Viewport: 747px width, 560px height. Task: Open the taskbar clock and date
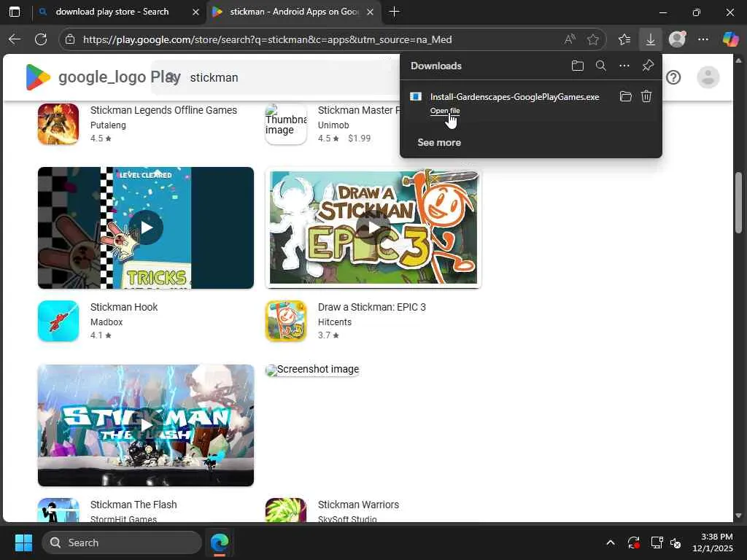click(x=713, y=542)
